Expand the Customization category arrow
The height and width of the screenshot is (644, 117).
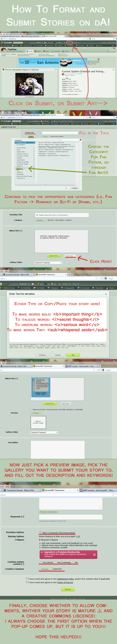point(34,160)
